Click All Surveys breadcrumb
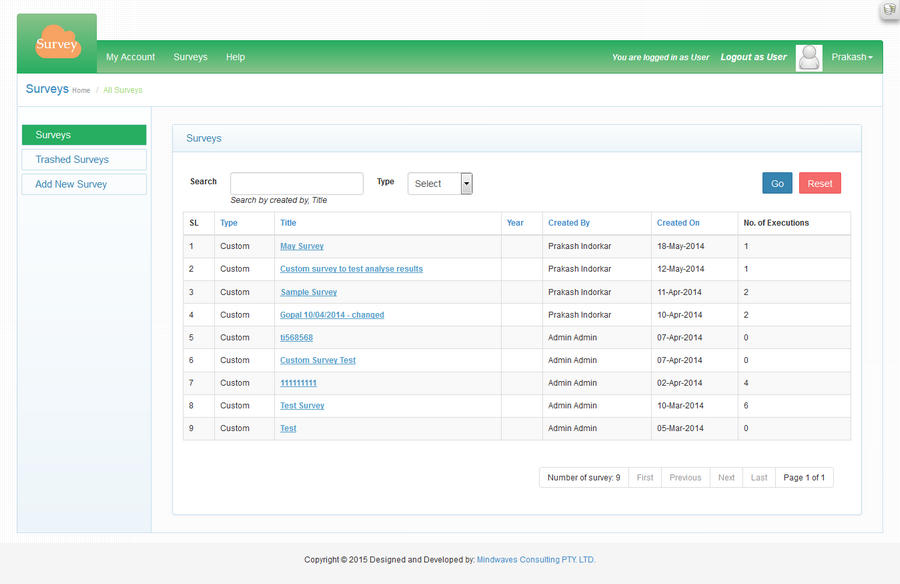The height and width of the screenshot is (584, 900). 123,90
